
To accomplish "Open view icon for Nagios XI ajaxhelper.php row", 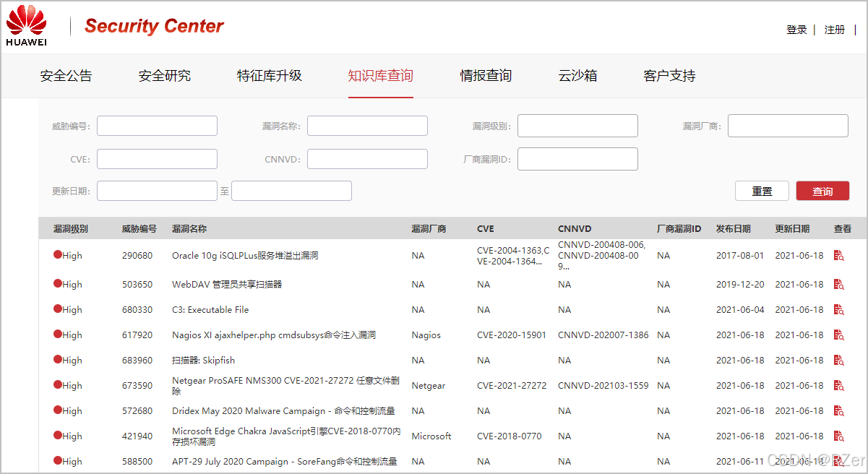I will [x=838, y=335].
